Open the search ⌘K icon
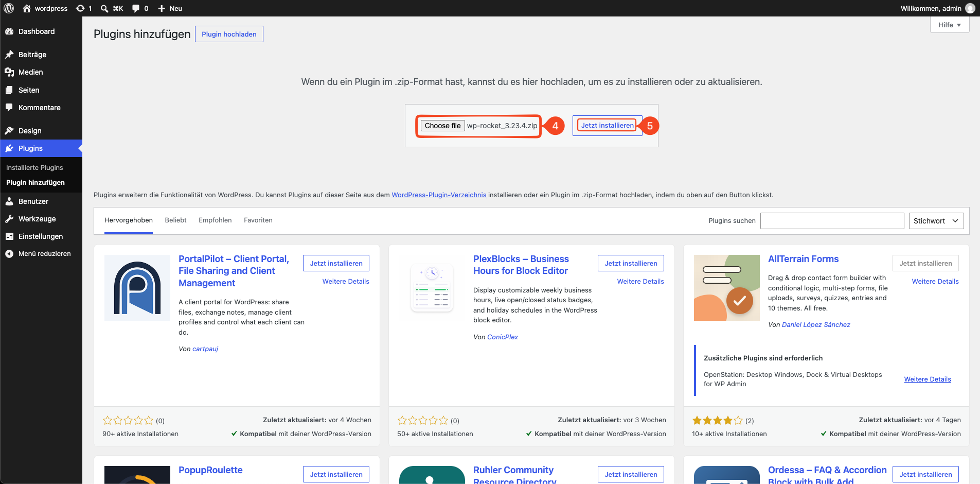 click(104, 8)
